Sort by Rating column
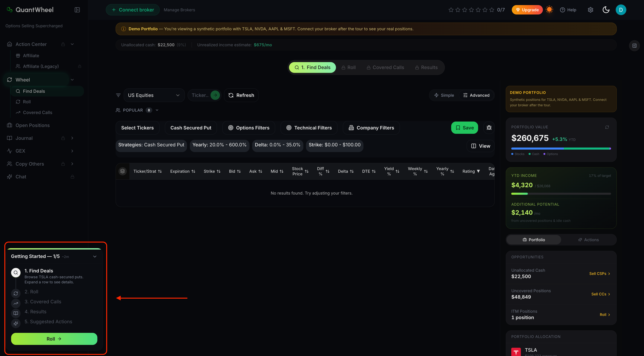The height and width of the screenshot is (356, 644). [x=471, y=171]
